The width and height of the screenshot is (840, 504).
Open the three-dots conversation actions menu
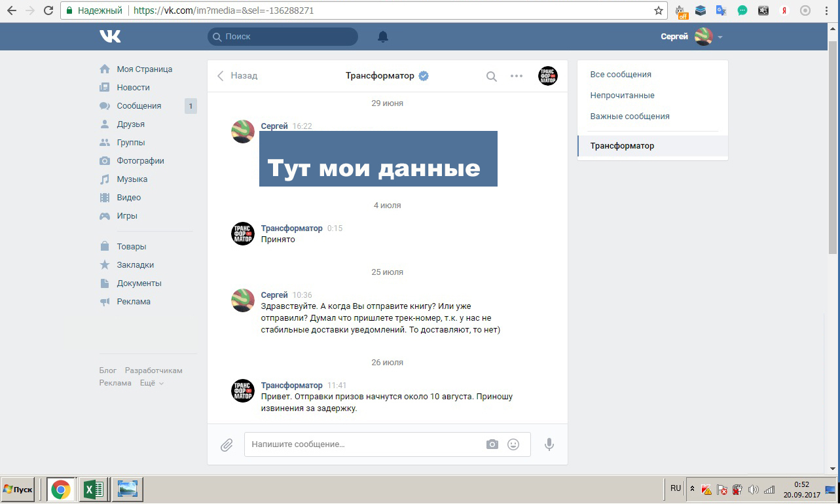(x=517, y=76)
